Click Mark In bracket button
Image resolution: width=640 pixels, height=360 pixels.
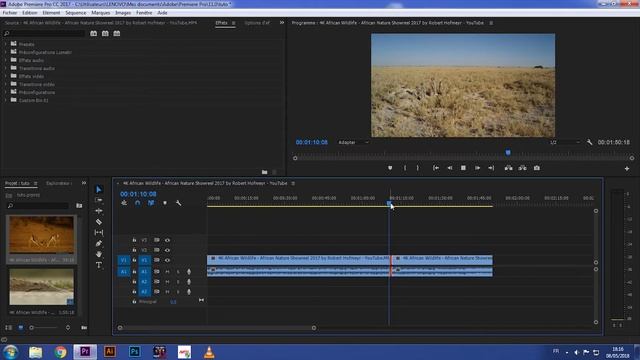coord(405,168)
